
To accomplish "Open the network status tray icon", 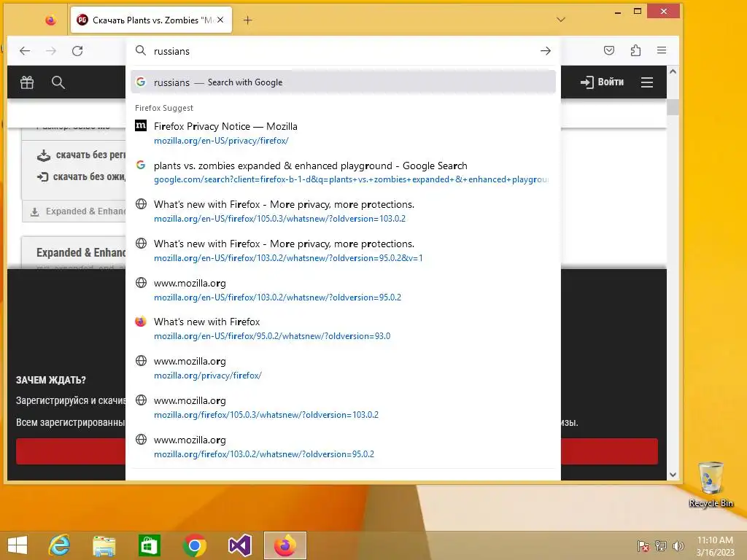I will (661, 546).
